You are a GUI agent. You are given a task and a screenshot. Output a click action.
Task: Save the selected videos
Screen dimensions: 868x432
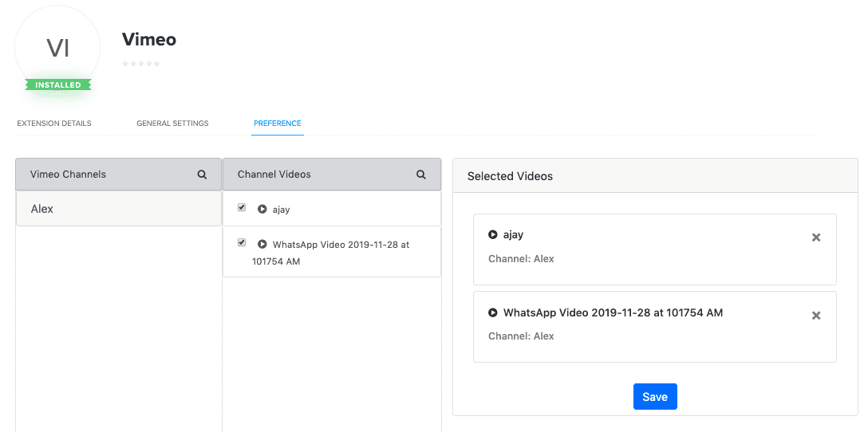[655, 397]
